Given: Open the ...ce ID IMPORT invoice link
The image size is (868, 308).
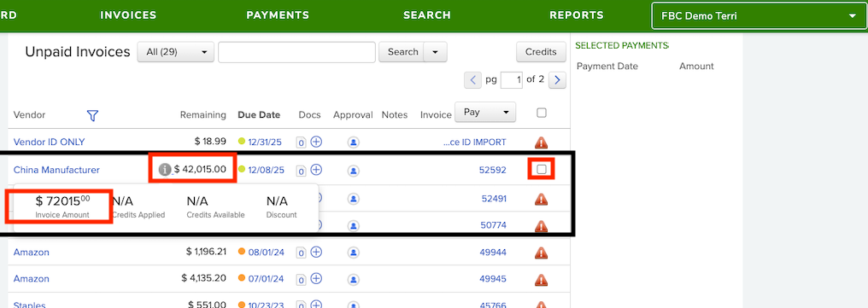Looking at the screenshot, I should click(x=475, y=142).
